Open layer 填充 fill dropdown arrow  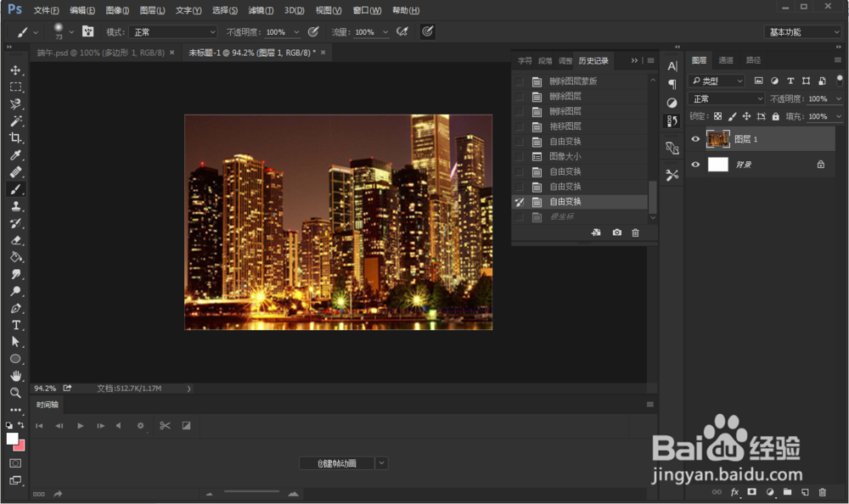click(x=839, y=116)
